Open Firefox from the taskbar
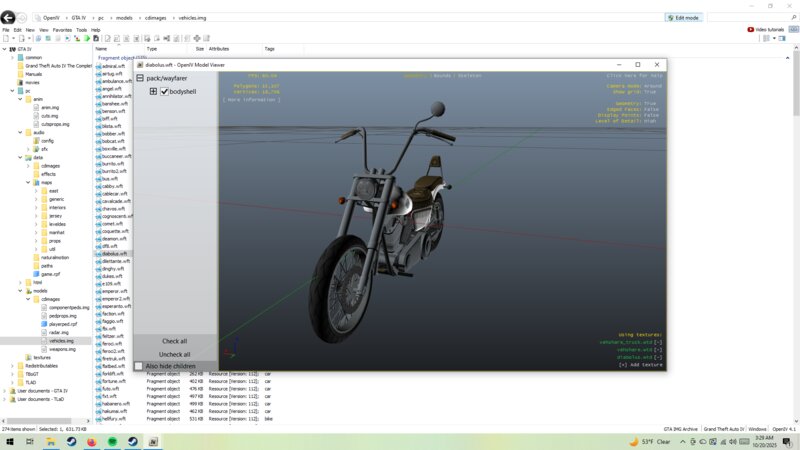 click(x=90, y=441)
